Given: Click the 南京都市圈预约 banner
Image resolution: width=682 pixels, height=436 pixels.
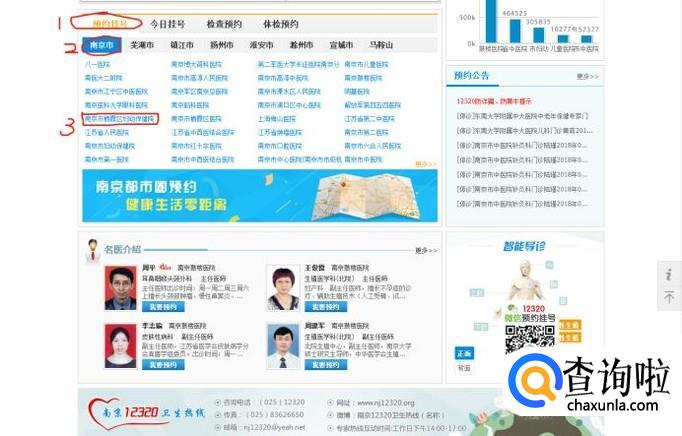Looking at the screenshot, I should 260,195.
